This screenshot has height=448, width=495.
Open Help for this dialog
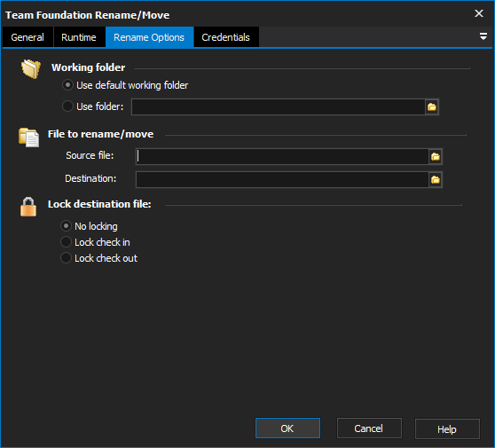click(x=447, y=428)
